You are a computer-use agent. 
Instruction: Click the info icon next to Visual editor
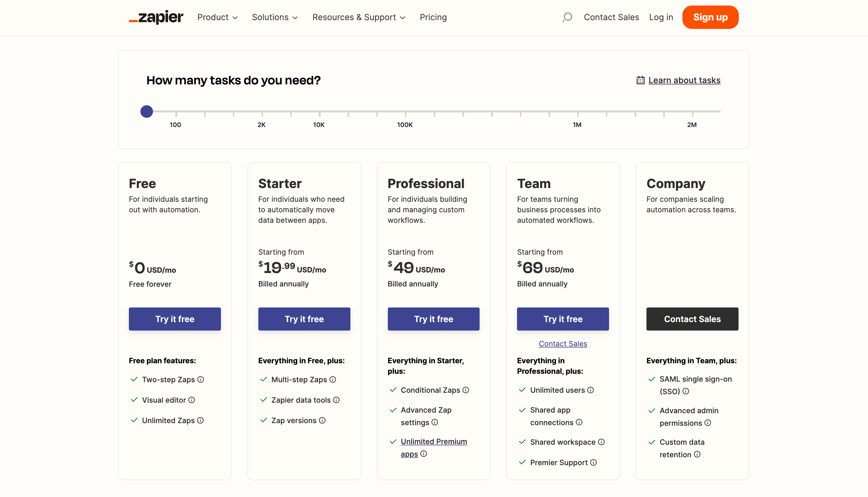click(x=192, y=399)
